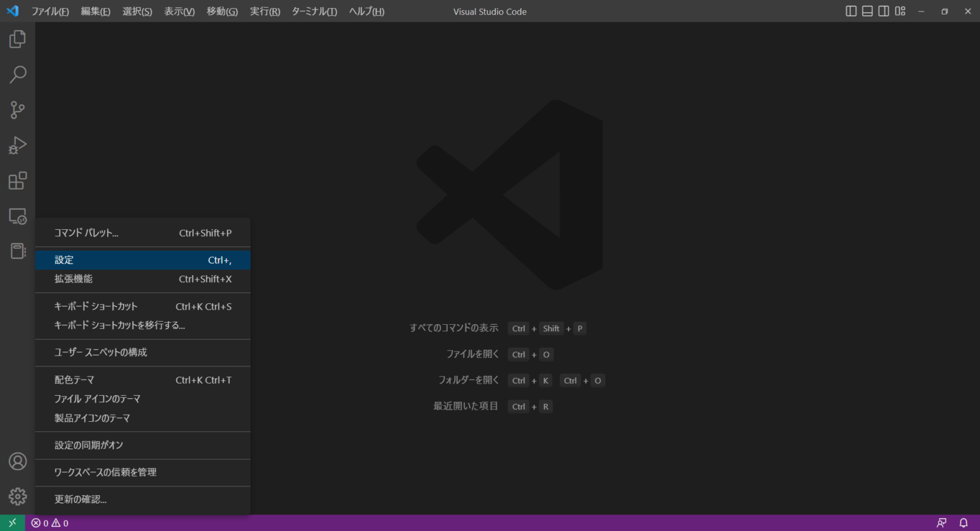Open the notifications bell in status bar
Screen dimensions: 980x531
964,522
